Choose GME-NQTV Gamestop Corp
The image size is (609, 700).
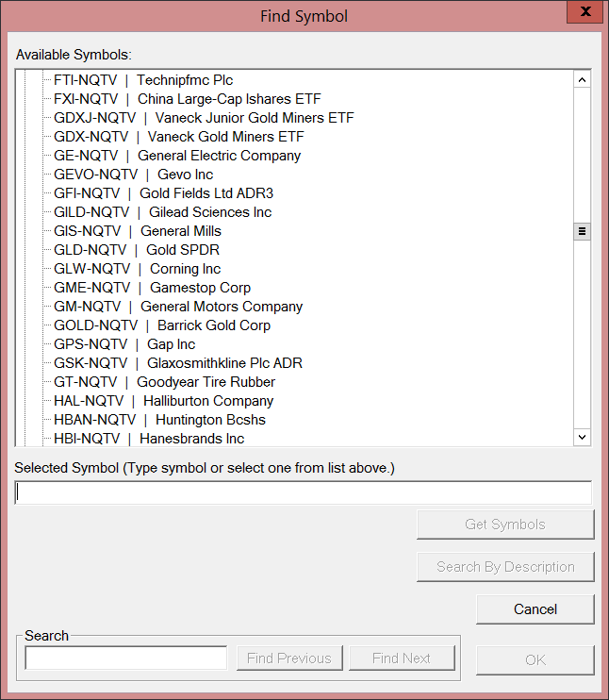pyautogui.click(x=152, y=288)
